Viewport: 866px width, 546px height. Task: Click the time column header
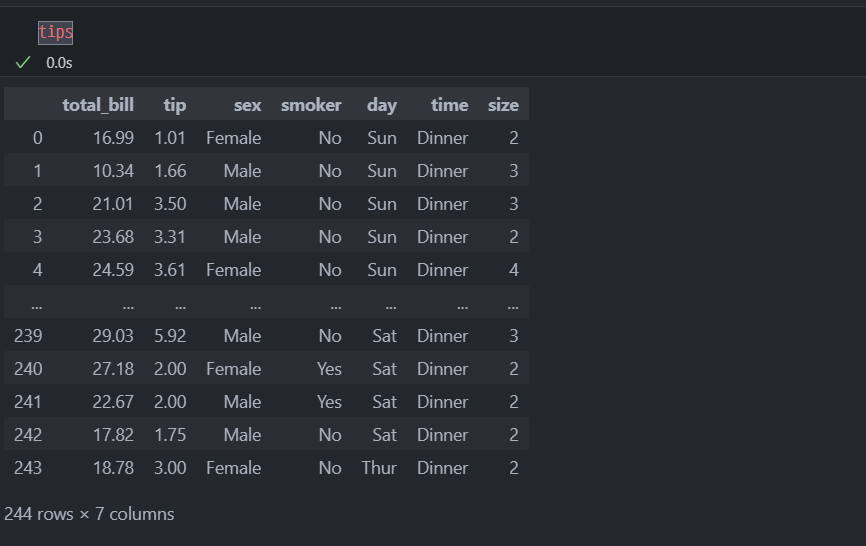450,105
